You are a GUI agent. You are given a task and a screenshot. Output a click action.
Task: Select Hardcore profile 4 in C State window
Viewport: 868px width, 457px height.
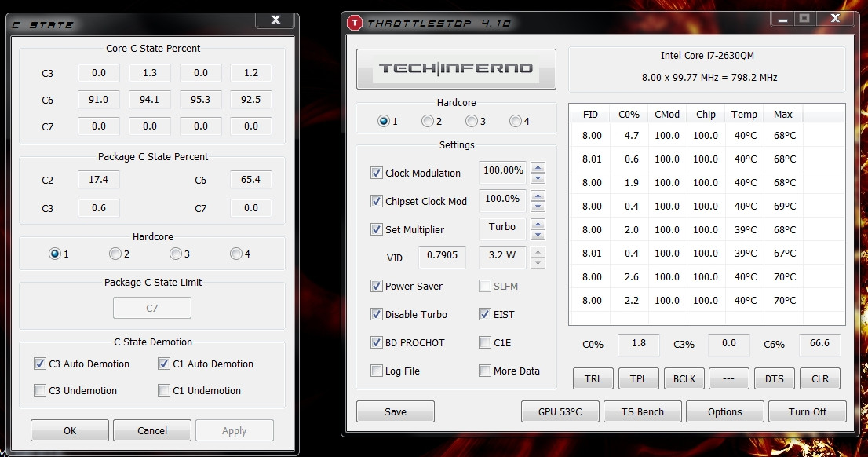tap(235, 254)
